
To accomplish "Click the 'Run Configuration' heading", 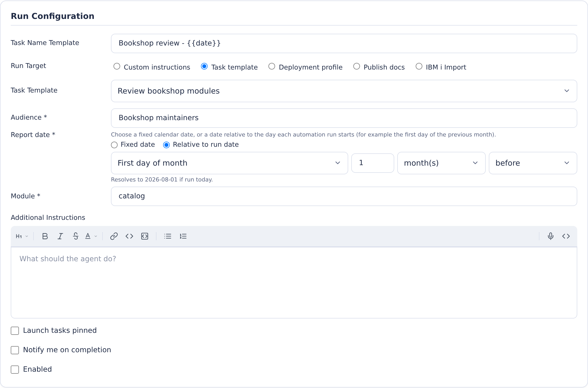I will pyautogui.click(x=52, y=16).
